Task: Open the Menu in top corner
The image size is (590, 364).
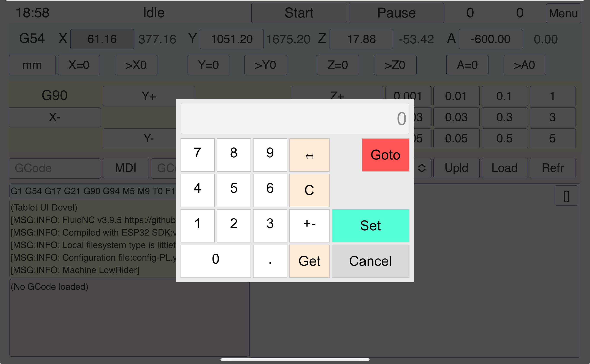Action: coord(563,13)
